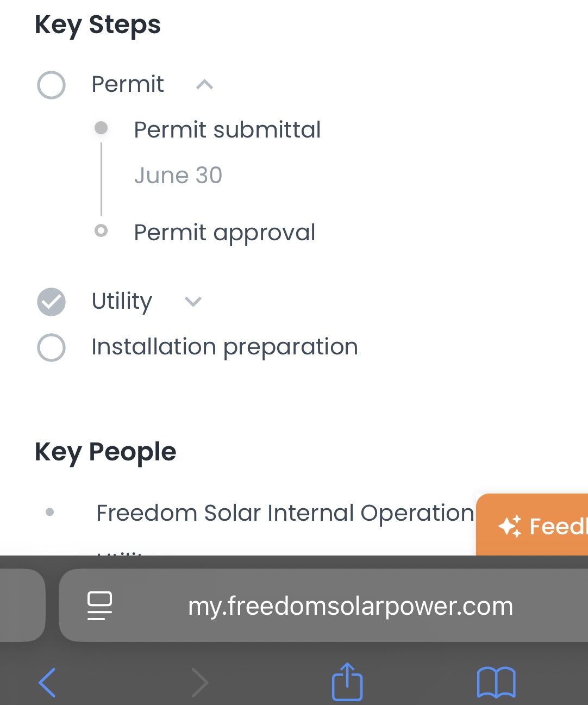Viewport: 588px width, 705px height.
Task: Select Installation preparation step label
Action: (x=224, y=347)
